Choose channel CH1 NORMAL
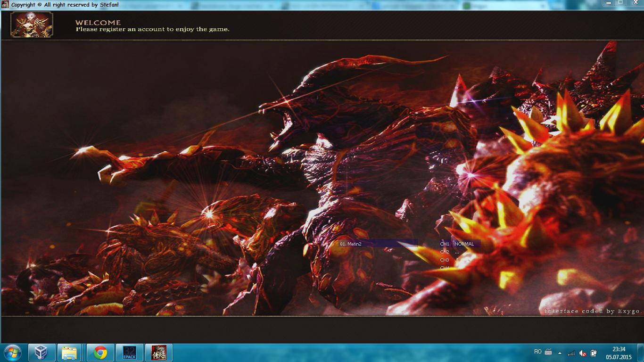This screenshot has height=362, width=644. 460,244
